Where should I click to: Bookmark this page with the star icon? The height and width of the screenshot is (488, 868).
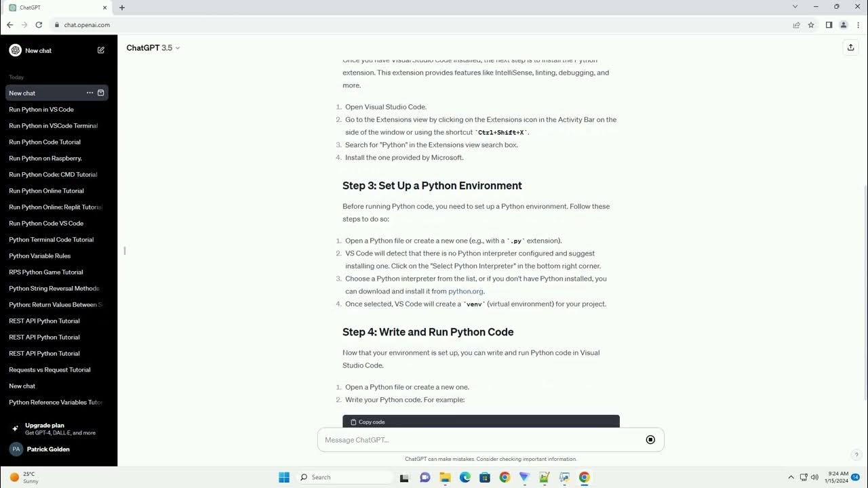(x=811, y=25)
